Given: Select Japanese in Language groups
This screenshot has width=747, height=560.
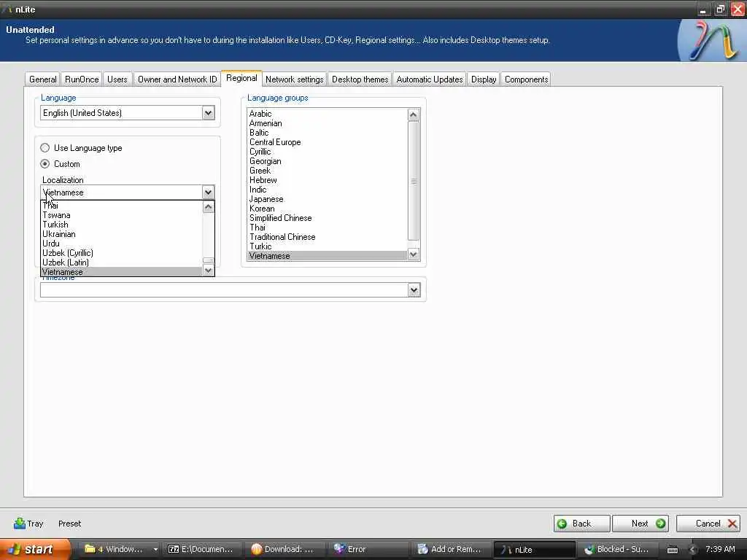Looking at the screenshot, I should tap(328, 200).
